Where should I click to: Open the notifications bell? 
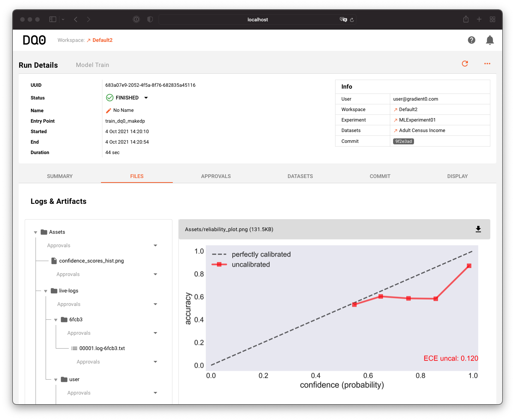coord(490,40)
